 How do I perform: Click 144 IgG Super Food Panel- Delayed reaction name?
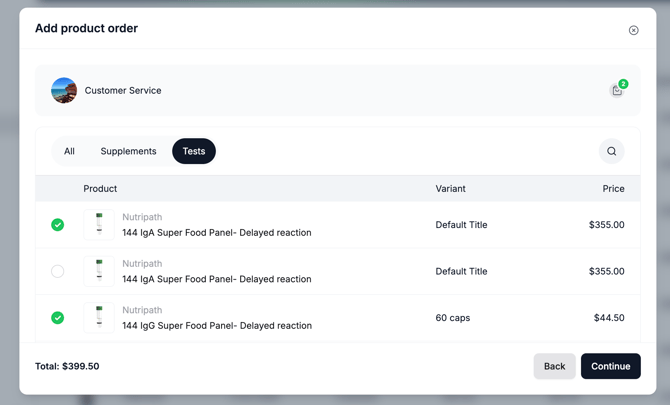[217, 326]
